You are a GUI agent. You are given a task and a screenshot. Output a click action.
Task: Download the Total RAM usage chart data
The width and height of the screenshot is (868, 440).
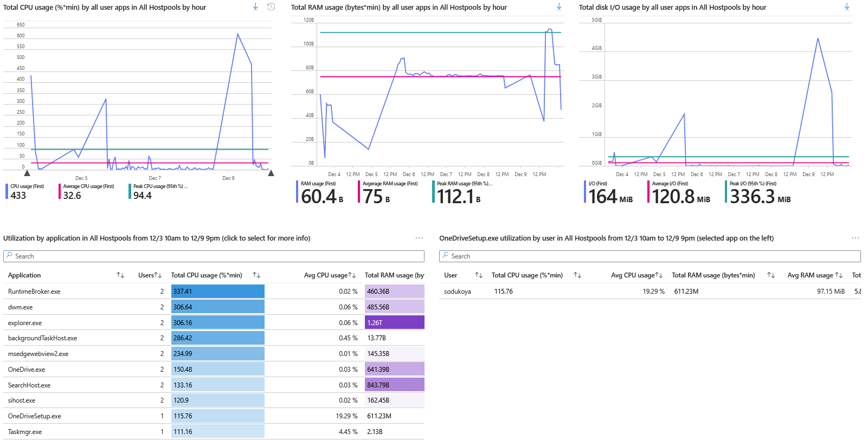[x=559, y=7]
